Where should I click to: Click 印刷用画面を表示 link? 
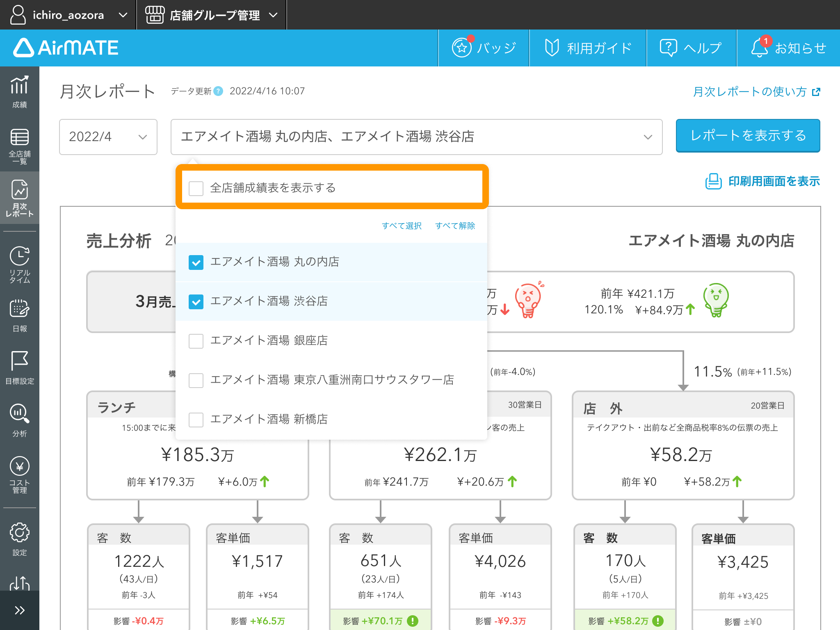tap(774, 181)
